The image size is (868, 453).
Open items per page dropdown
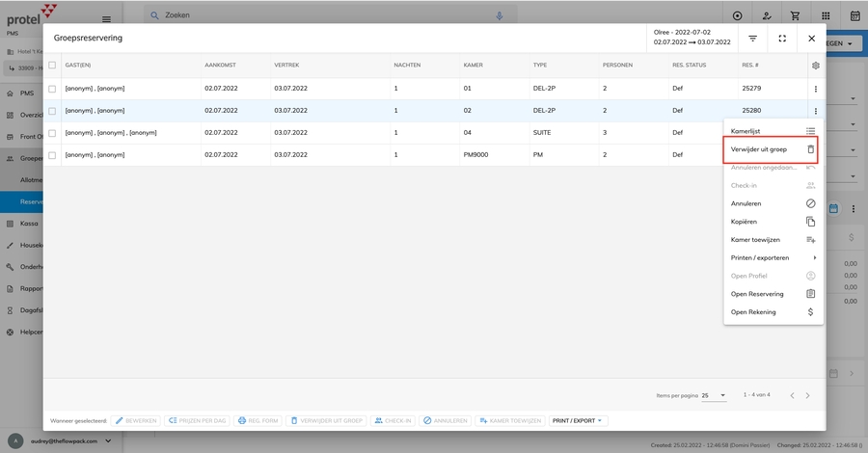point(714,395)
